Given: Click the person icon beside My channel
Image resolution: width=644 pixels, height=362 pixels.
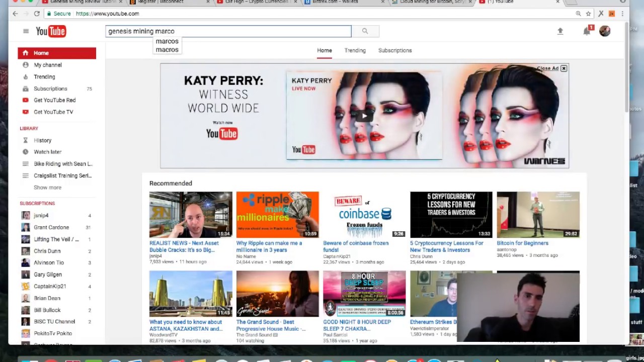Looking at the screenshot, I should pos(26,65).
